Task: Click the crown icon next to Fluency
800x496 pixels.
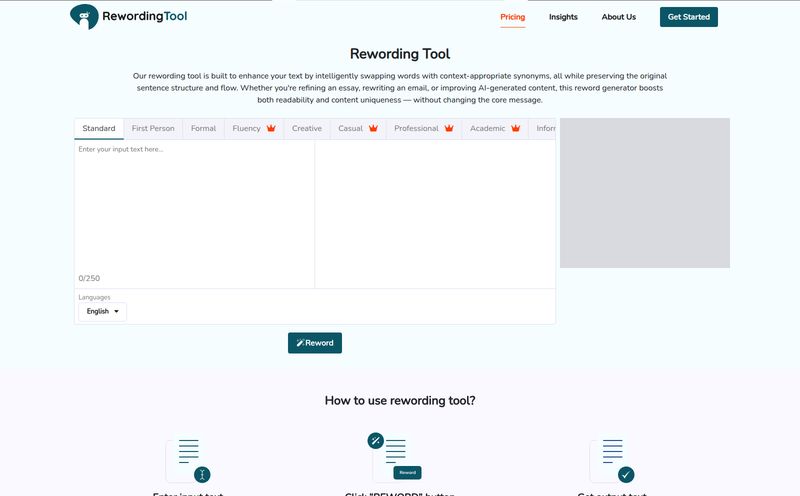Action: pos(271,128)
